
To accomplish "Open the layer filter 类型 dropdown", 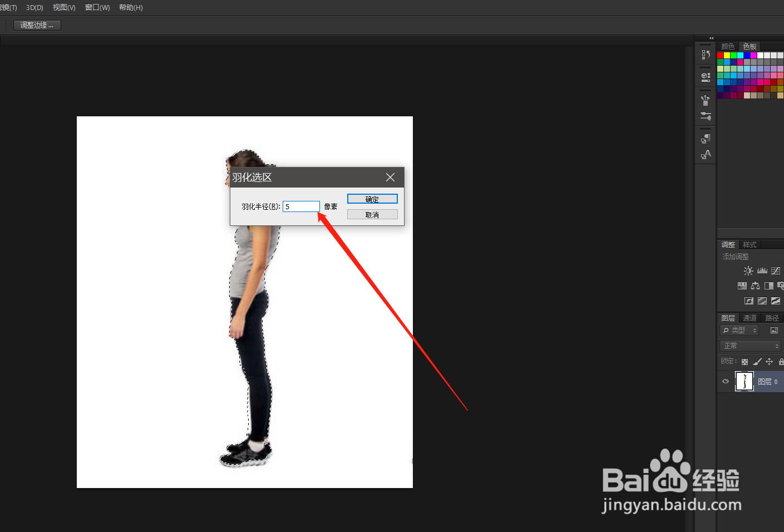I will 739,330.
